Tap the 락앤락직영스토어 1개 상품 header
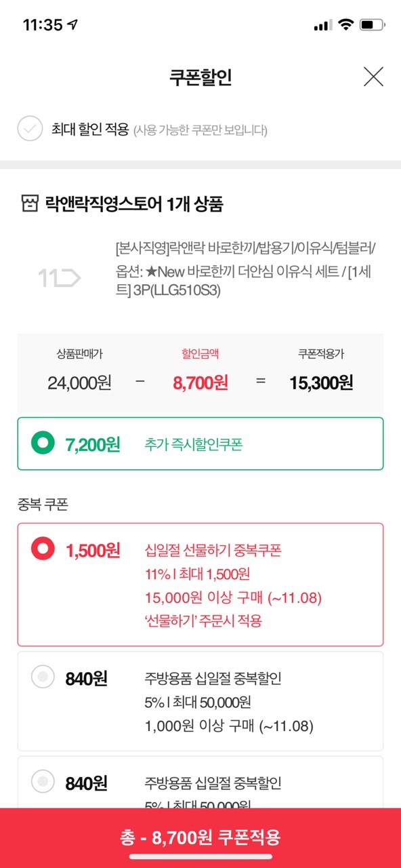 pos(134,203)
